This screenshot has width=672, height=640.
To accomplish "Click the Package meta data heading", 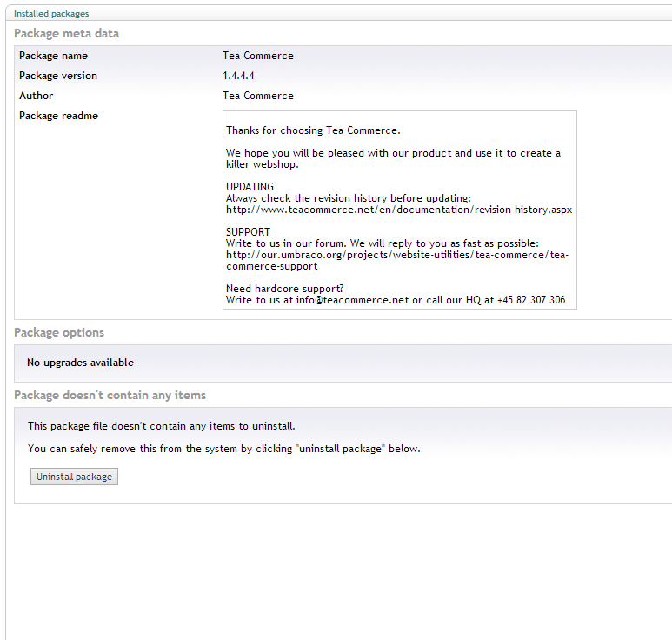I will pyautogui.click(x=66, y=33).
